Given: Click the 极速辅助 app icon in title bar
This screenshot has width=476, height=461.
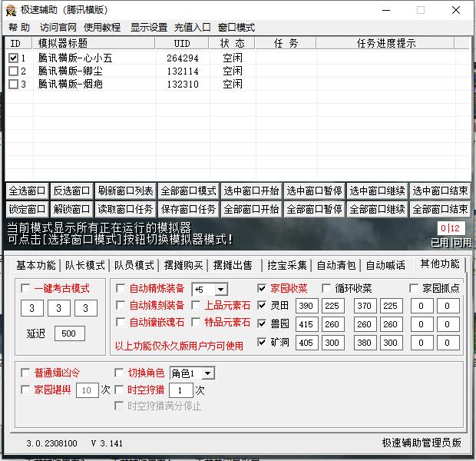Looking at the screenshot, I should [12, 10].
